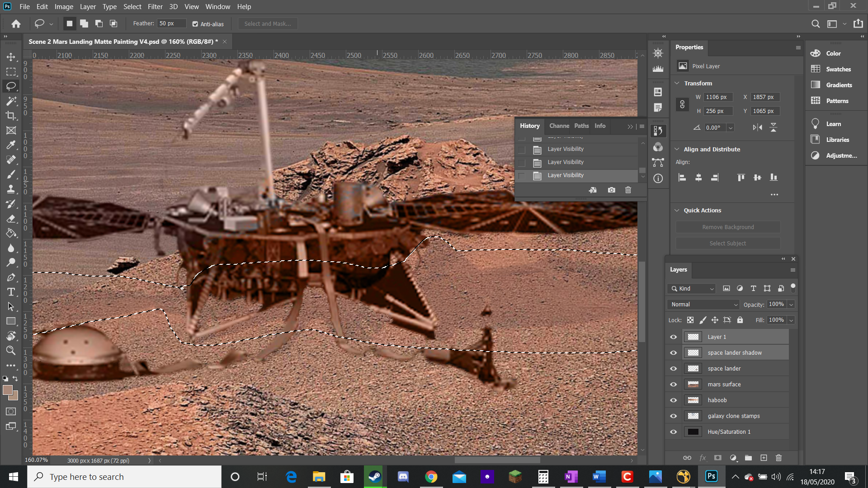Viewport: 868px width, 488px height.
Task: Click the Select and Mask button
Action: [x=268, y=23]
